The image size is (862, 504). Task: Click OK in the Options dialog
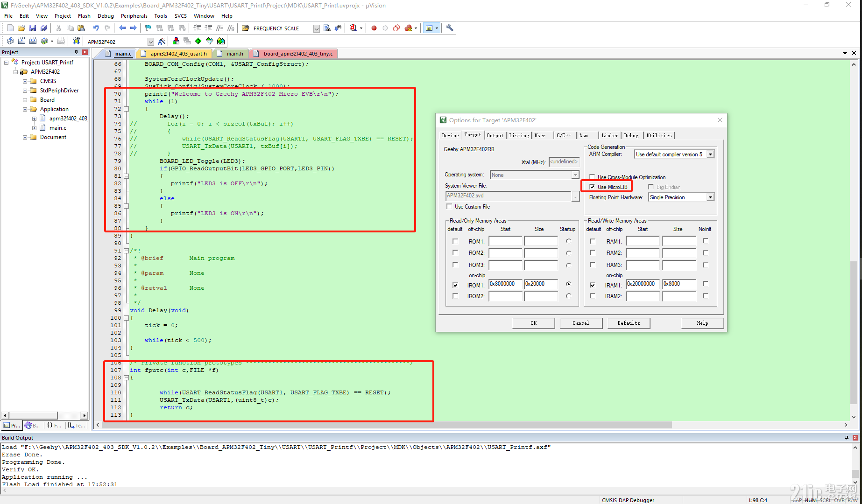coord(533,323)
